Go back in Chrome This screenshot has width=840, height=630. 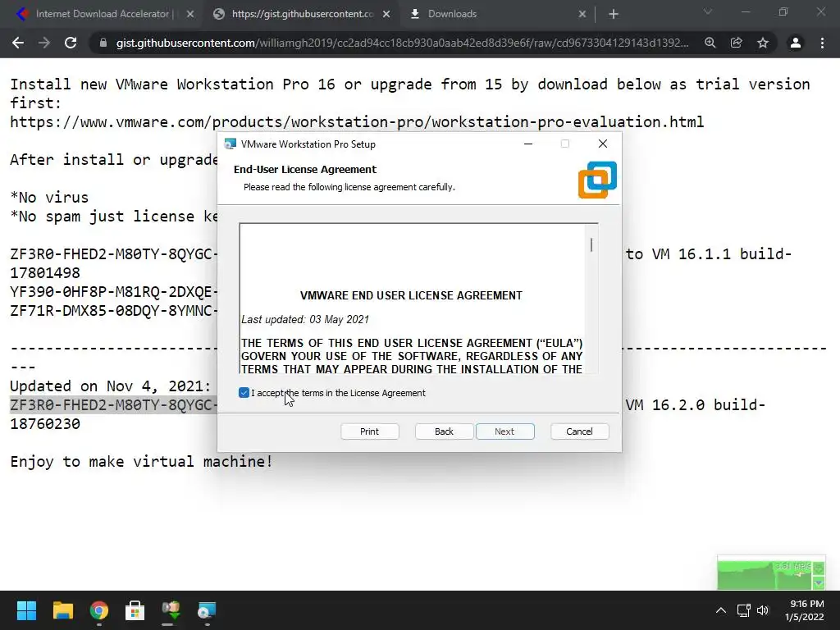(x=18, y=43)
